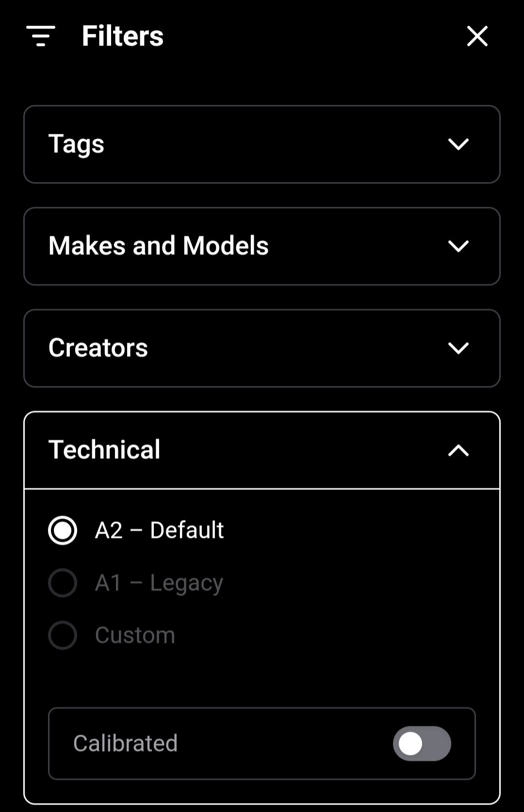
Task: Close the Filters panel with X
Action: coord(477,36)
